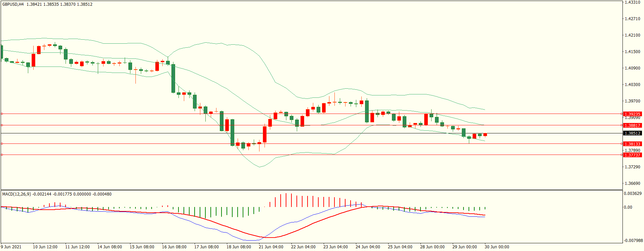Click the 24 Jun 04:00 time label

point(368,247)
